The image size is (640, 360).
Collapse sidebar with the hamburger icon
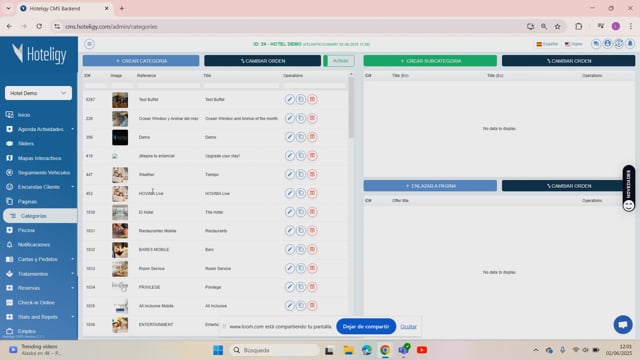[89, 44]
